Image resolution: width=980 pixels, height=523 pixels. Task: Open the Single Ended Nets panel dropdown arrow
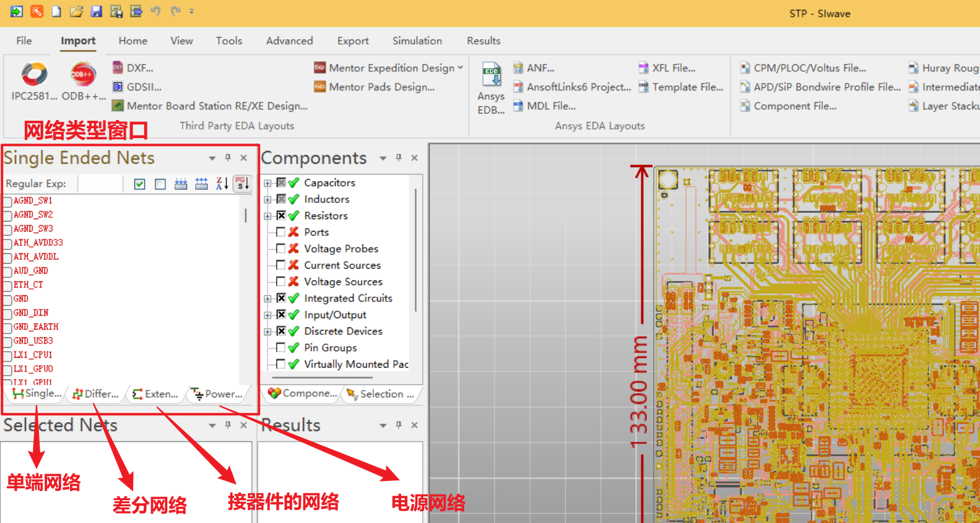point(212,158)
